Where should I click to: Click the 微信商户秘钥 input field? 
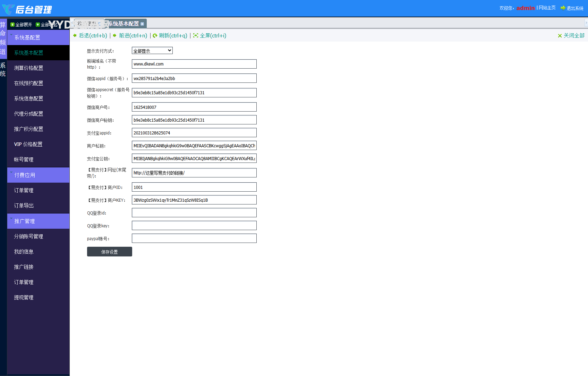(194, 120)
